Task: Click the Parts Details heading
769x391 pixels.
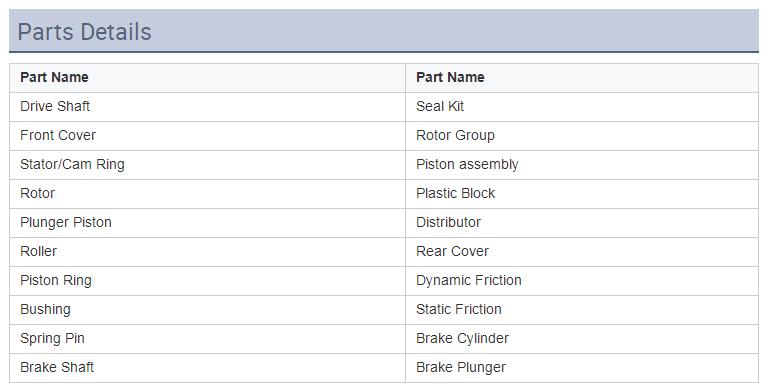Action: pos(84,32)
